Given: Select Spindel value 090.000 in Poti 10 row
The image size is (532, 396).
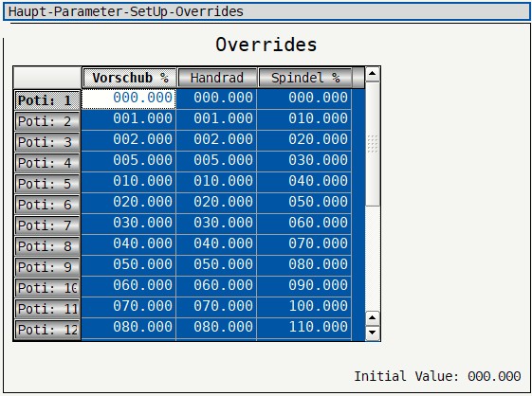Looking at the screenshot, I should [x=304, y=286].
